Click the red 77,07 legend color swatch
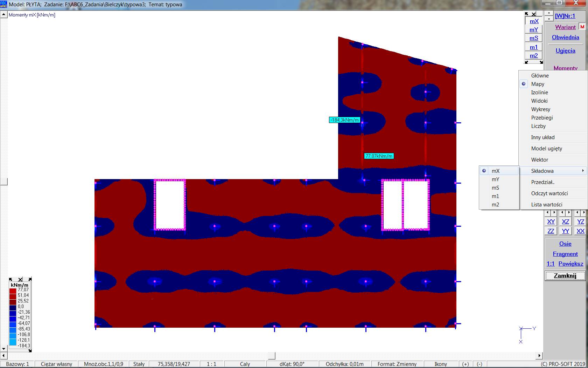This screenshot has height=368, width=588. click(13, 290)
